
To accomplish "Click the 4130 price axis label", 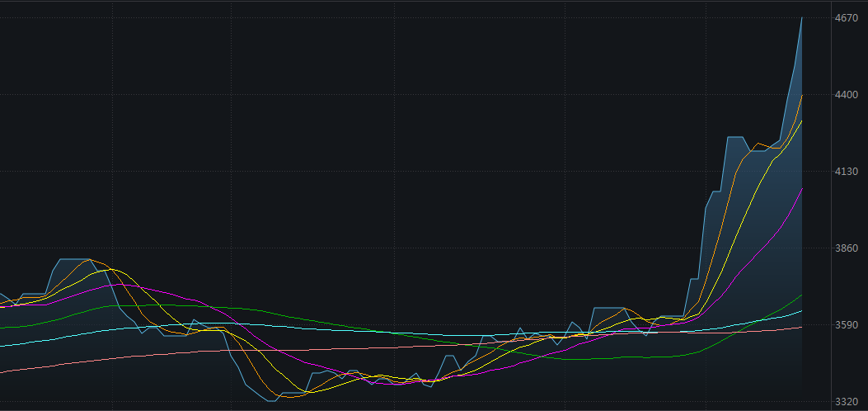I will pos(846,172).
